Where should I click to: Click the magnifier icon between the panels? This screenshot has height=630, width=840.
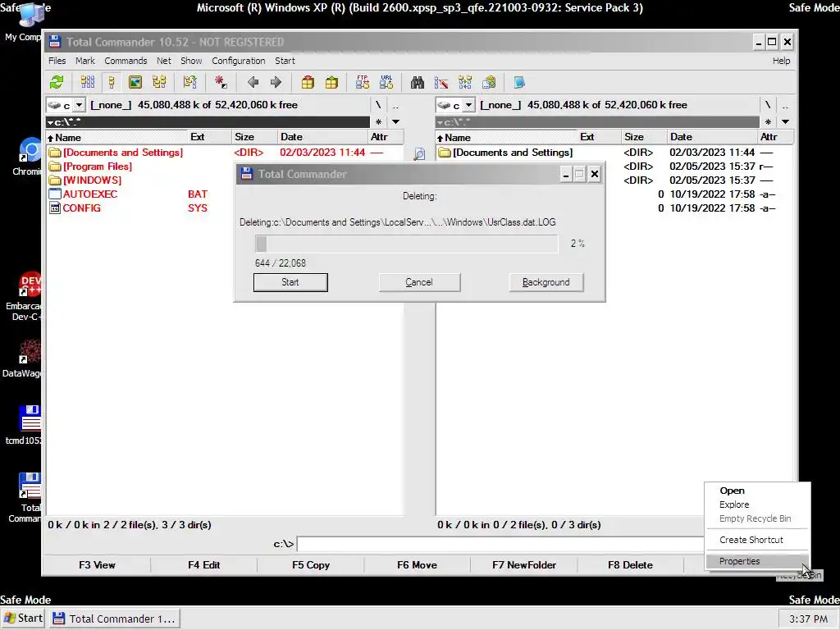pos(419,153)
